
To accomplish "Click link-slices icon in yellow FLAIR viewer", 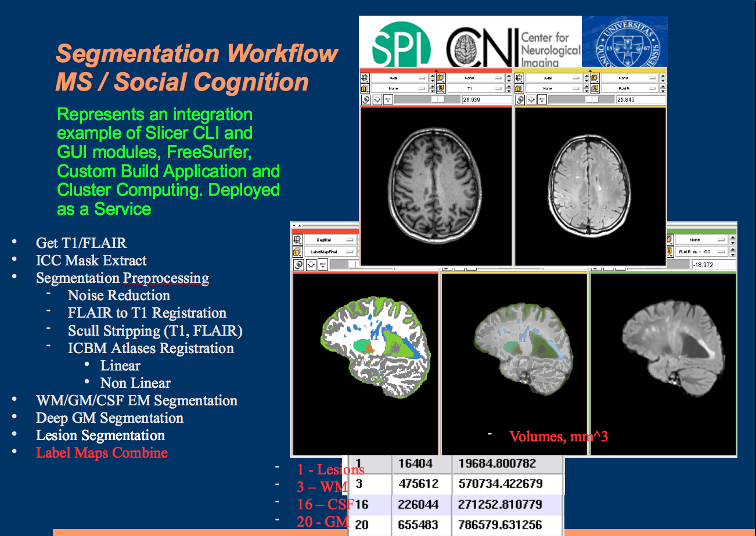I will pos(520,99).
